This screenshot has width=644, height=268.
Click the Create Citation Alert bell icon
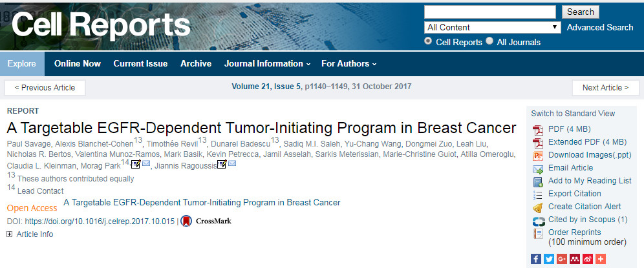click(x=537, y=208)
